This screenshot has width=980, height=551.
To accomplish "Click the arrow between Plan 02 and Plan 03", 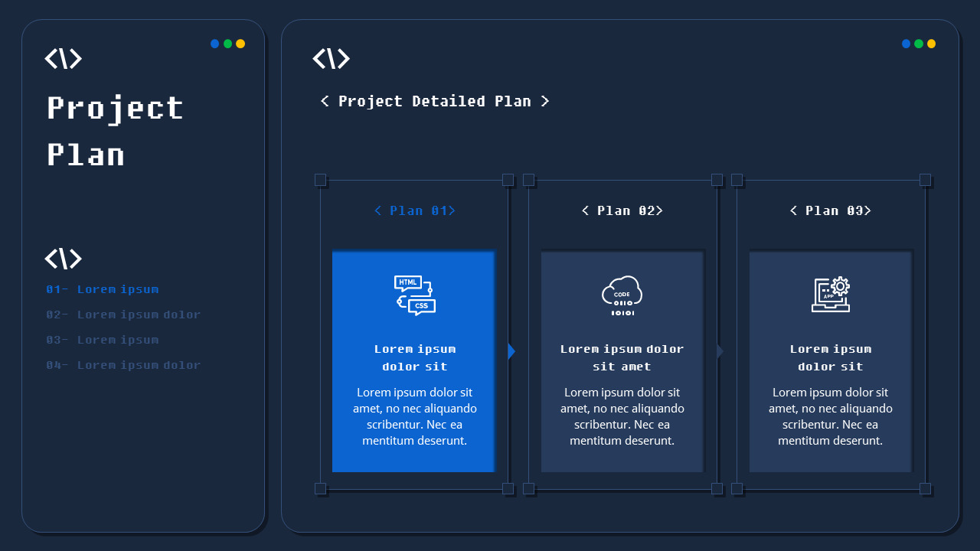I will click(719, 351).
